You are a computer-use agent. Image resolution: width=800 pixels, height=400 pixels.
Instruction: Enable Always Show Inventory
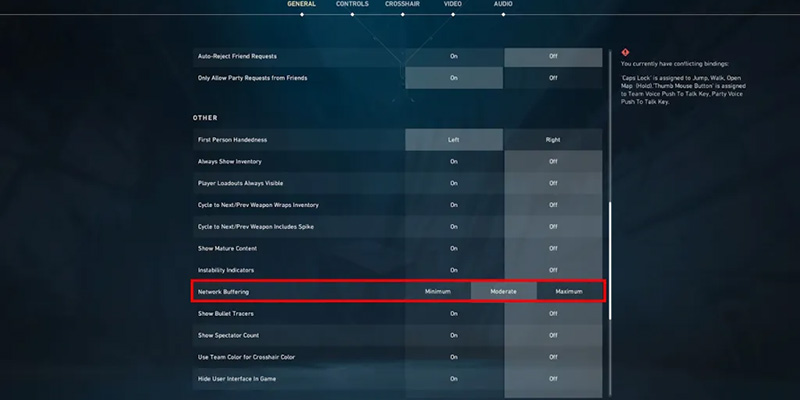point(454,161)
